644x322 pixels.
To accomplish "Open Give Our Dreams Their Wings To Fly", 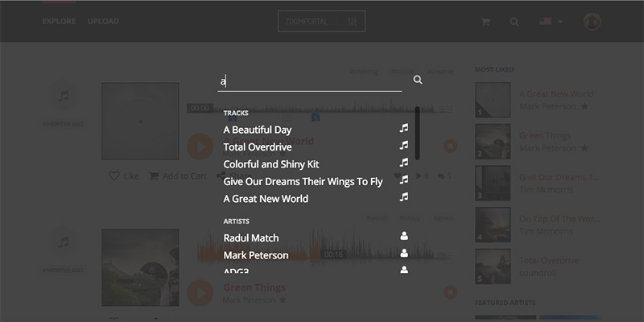I will coord(303,181).
